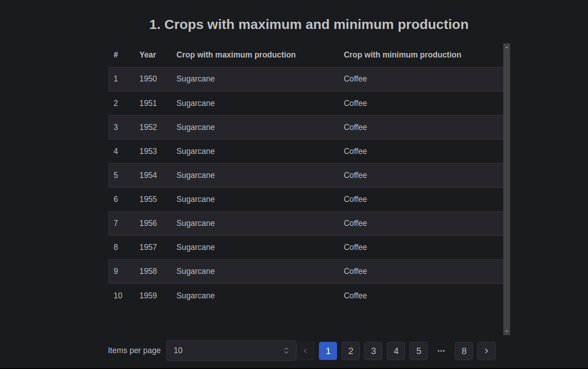
Task: Click active page 1 button
Action: click(x=328, y=351)
